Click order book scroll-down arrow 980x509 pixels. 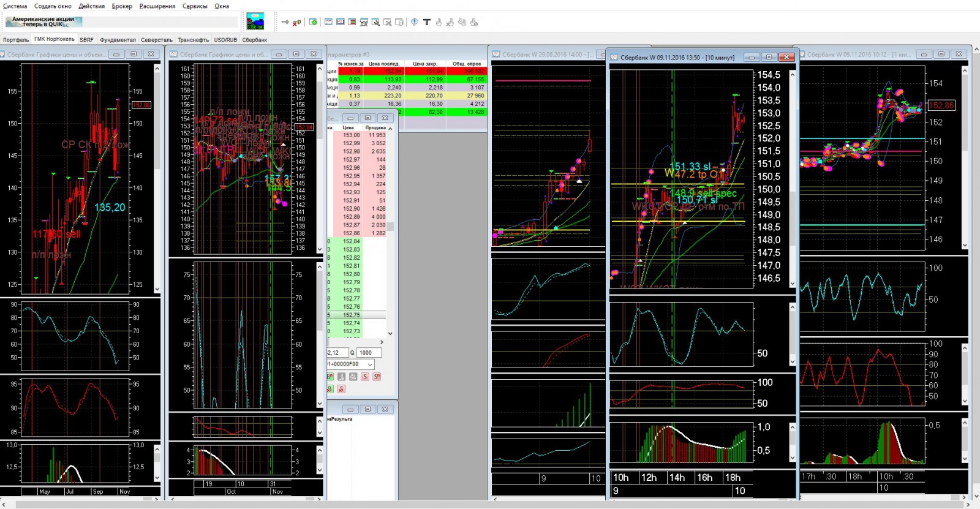390,334
